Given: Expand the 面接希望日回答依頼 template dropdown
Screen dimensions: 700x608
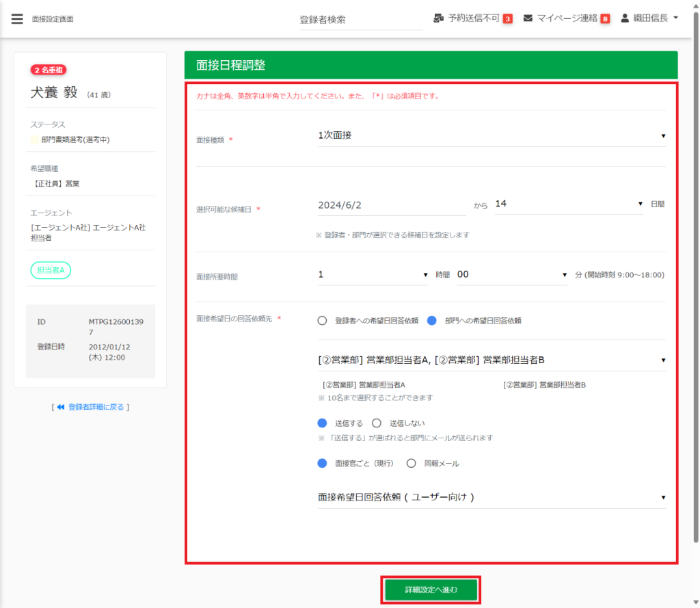Looking at the screenshot, I should (x=491, y=497).
